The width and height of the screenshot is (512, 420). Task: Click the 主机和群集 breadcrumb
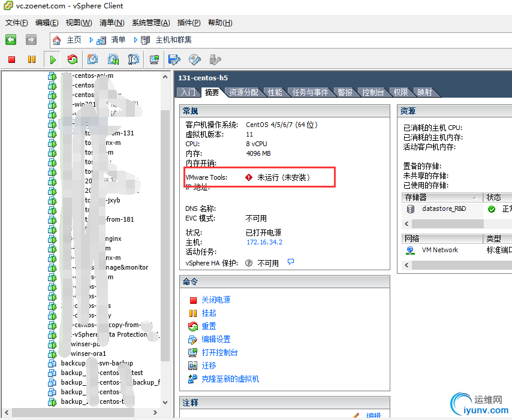tap(173, 40)
